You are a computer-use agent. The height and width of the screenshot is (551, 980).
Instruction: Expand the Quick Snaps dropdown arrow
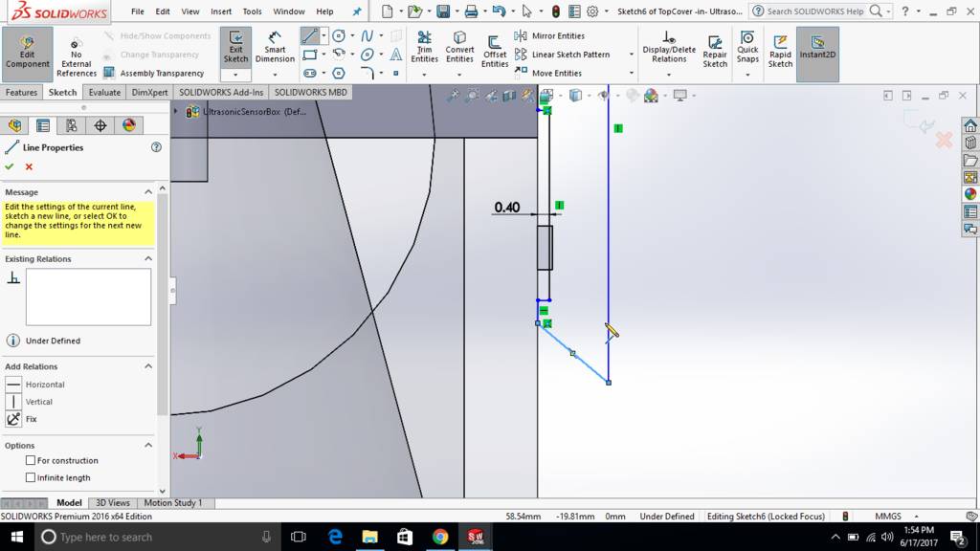[747, 73]
